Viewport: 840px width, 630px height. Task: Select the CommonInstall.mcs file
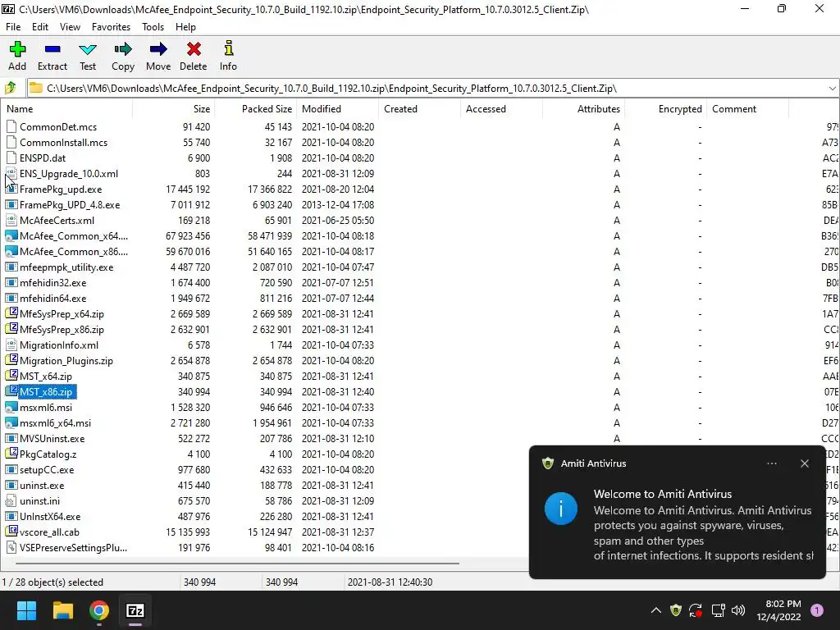(x=64, y=143)
